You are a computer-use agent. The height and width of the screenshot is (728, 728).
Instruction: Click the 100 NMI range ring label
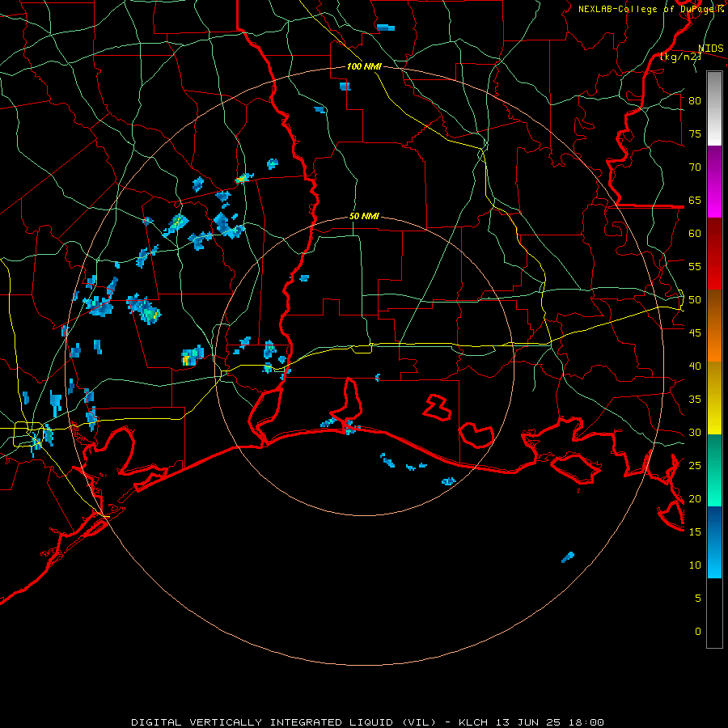click(364, 67)
